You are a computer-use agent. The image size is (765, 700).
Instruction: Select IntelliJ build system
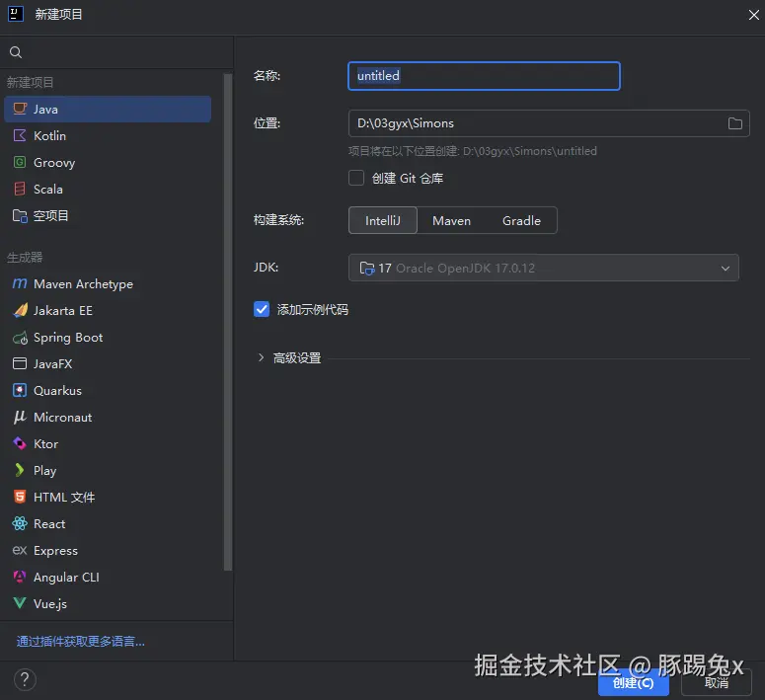tap(383, 220)
